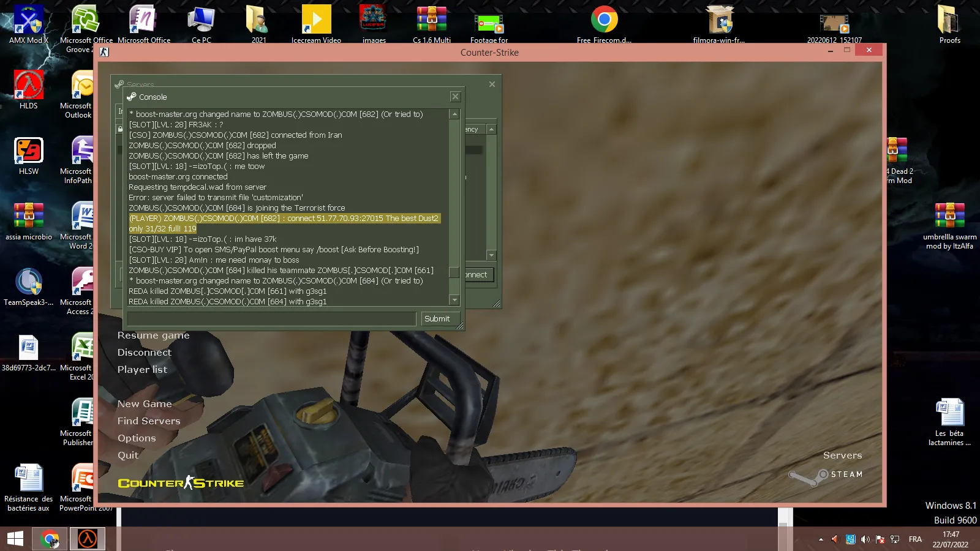This screenshot has height=551, width=980.
Task: Open Player list from the game menu
Action: coord(142,370)
